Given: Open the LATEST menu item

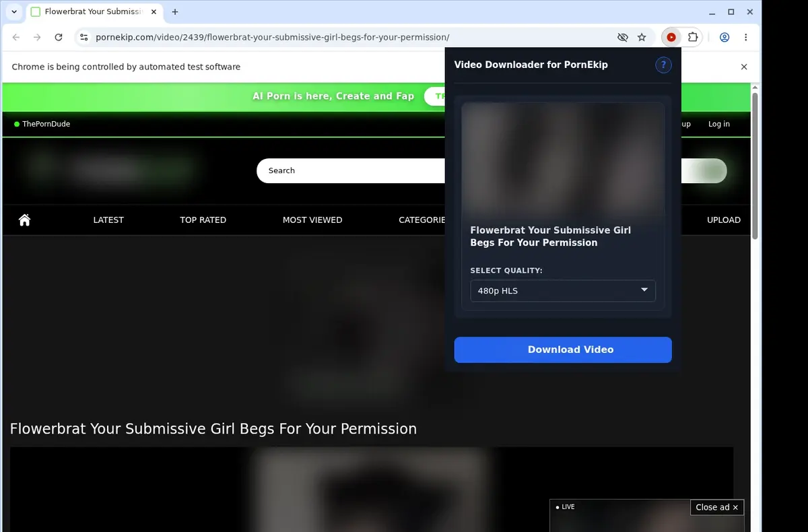Looking at the screenshot, I should pos(108,220).
